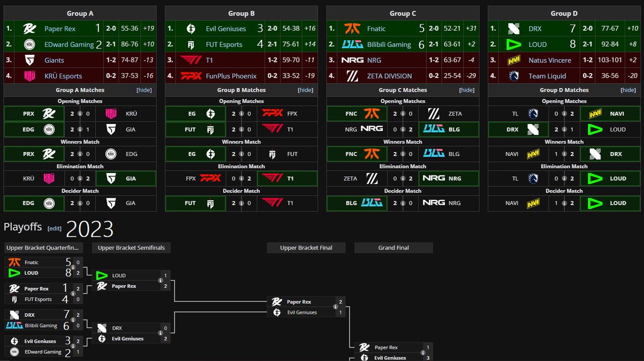This screenshot has width=644, height=361.
Task: Click the LOUD logo in Group D standings
Action: pyautogui.click(x=514, y=45)
